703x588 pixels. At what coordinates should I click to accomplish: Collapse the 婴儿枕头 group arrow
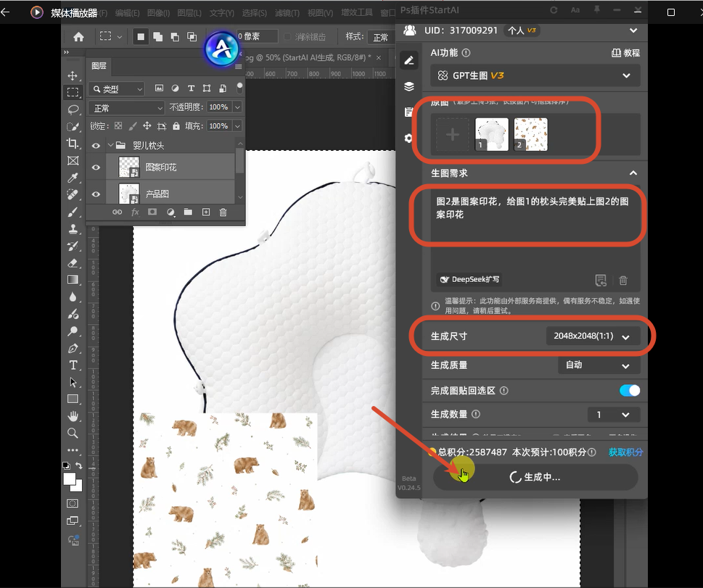[x=111, y=145]
